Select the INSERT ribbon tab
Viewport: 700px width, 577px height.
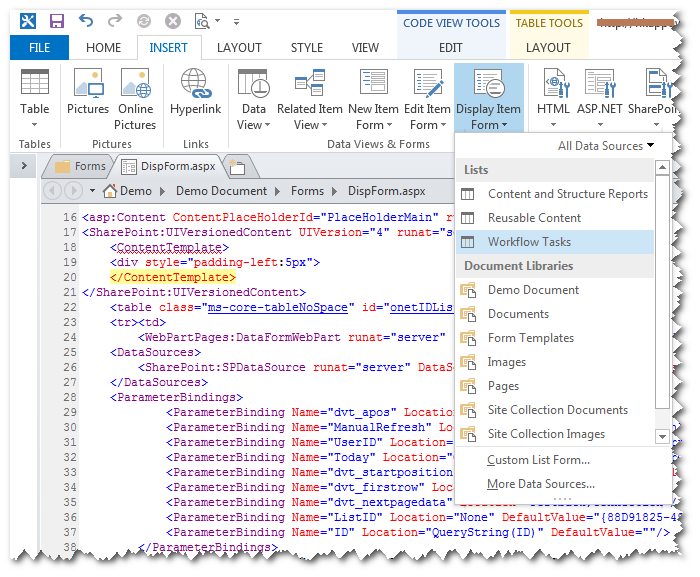point(168,47)
